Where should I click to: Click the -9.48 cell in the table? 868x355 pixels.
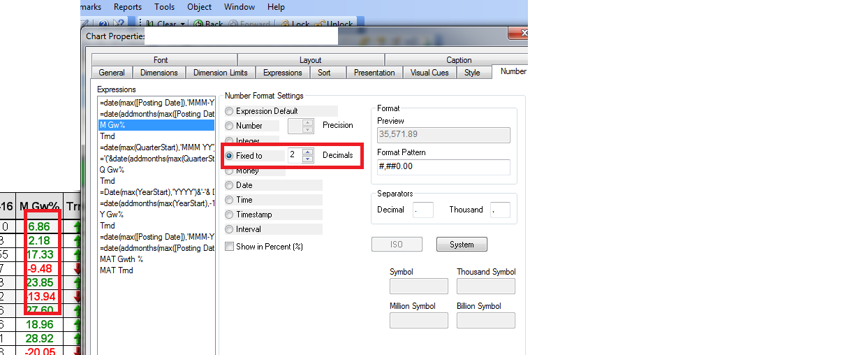point(40,269)
